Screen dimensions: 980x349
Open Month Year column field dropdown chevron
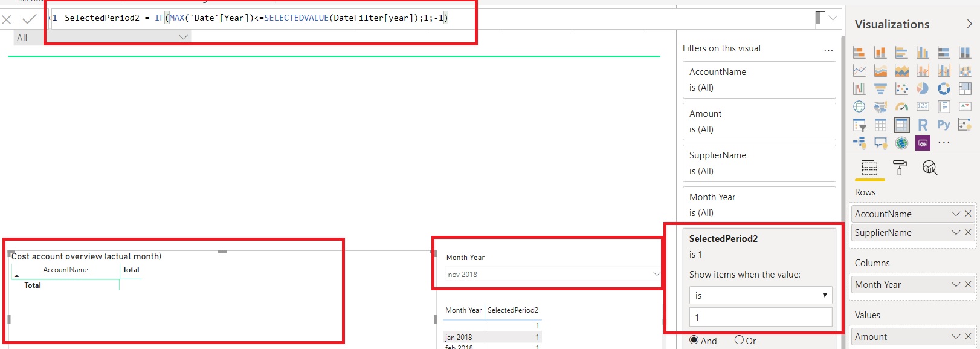956,284
